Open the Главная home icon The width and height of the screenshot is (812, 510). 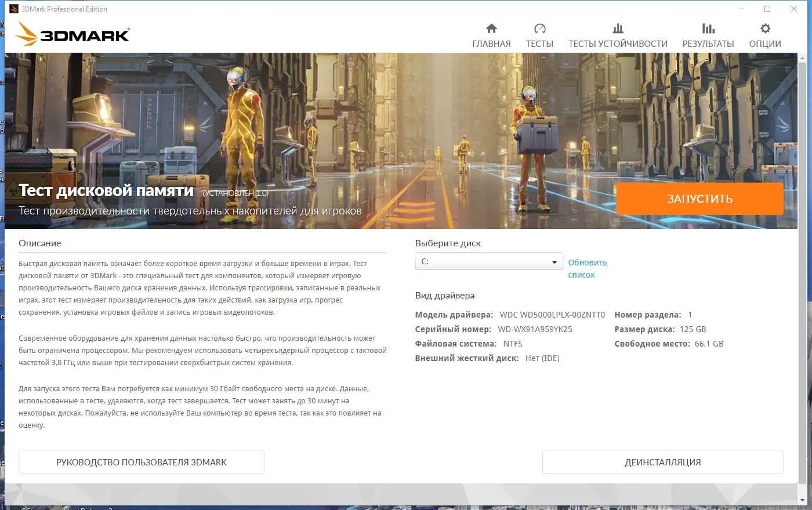(x=491, y=28)
